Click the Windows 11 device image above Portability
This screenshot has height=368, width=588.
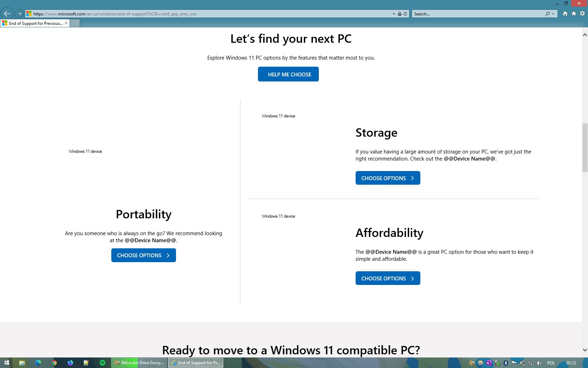click(85, 151)
